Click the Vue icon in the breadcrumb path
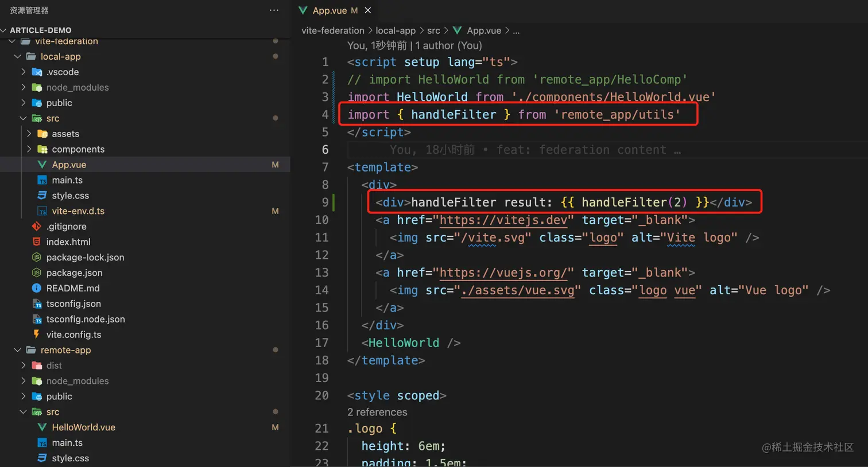The image size is (868, 467). pyautogui.click(x=458, y=30)
